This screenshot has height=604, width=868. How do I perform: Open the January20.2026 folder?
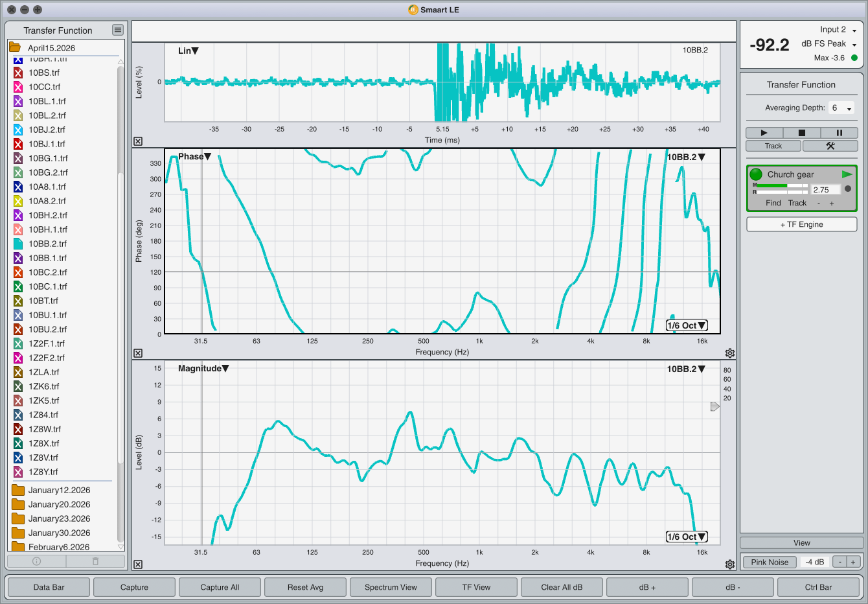[x=59, y=504]
